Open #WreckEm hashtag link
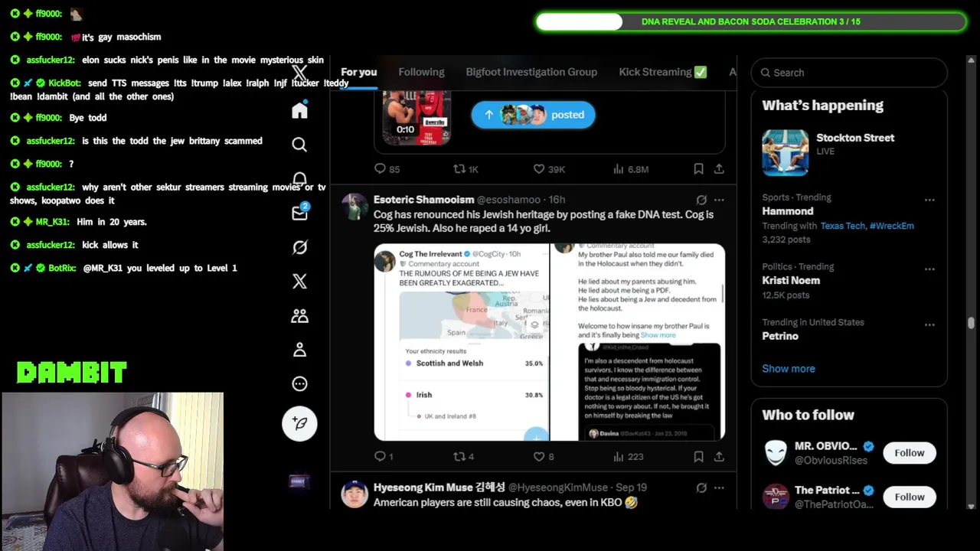The image size is (980, 551). [x=892, y=226]
